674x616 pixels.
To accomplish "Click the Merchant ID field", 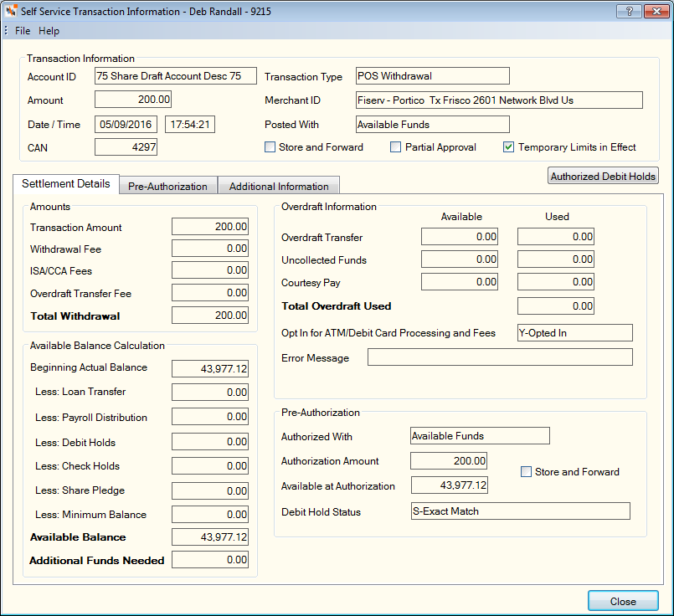I will [x=499, y=100].
